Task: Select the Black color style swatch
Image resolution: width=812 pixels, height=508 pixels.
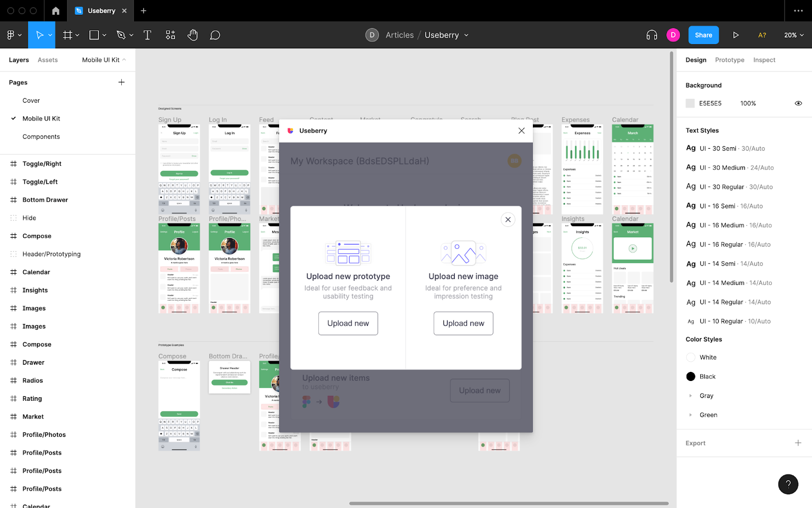Action: (x=691, y=376)
